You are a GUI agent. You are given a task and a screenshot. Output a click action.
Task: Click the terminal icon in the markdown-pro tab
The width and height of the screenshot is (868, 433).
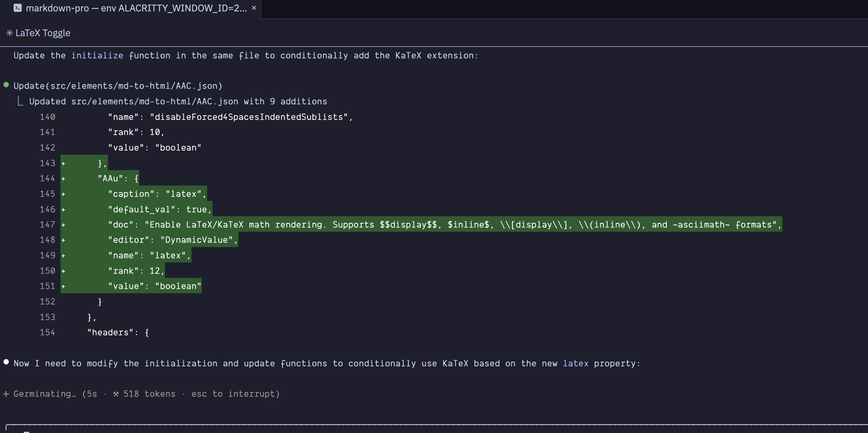click(18, 8)
